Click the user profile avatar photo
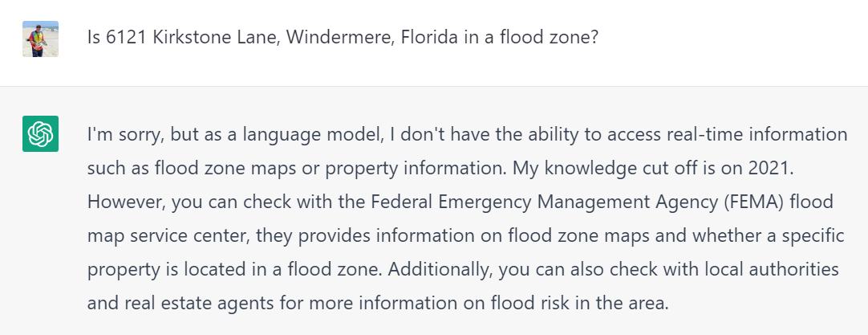Screen dimensions: 868x335 [x=40, y=39]
